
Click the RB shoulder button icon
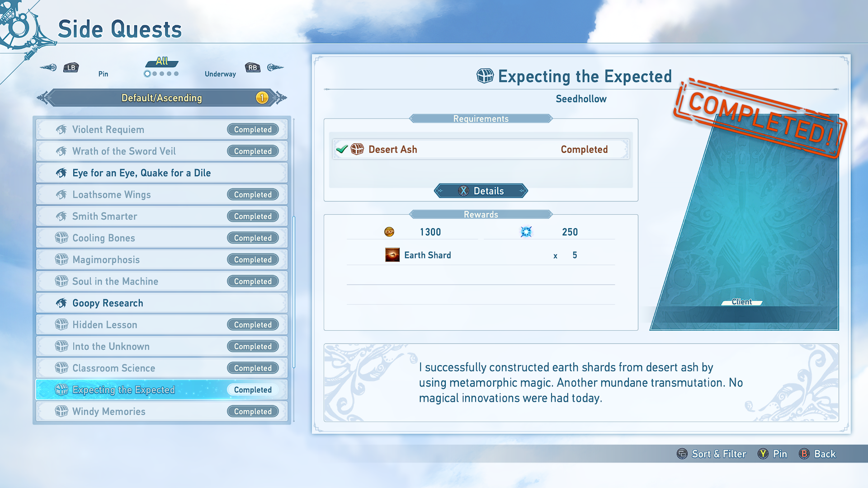tap(253, 68)
